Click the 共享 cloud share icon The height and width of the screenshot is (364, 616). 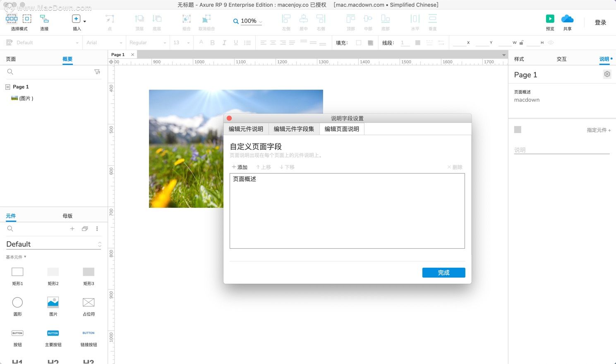click(567, 19)
